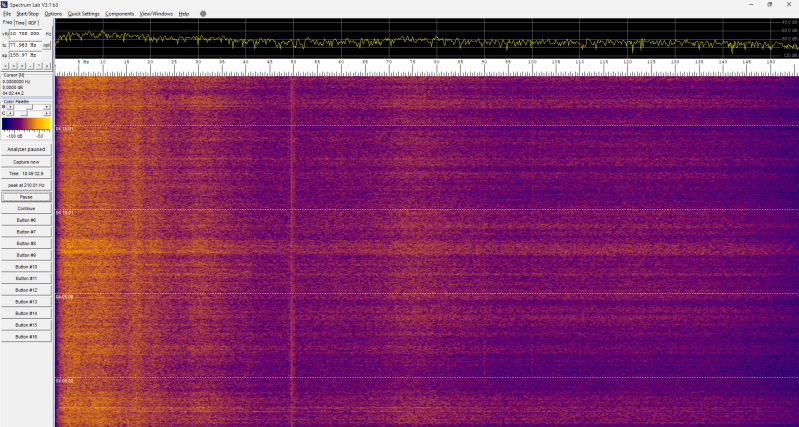Image resolution: width=799 pixels, height=427 pixels.
Task: Click the Pause button
Action: tap(26, 197)
